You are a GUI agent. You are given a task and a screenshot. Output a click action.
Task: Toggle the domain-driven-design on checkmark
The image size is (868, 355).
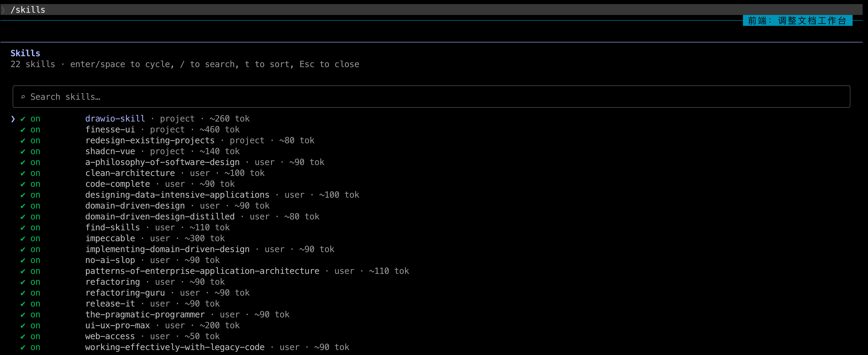pyautogui.click(x=23, y=206)
